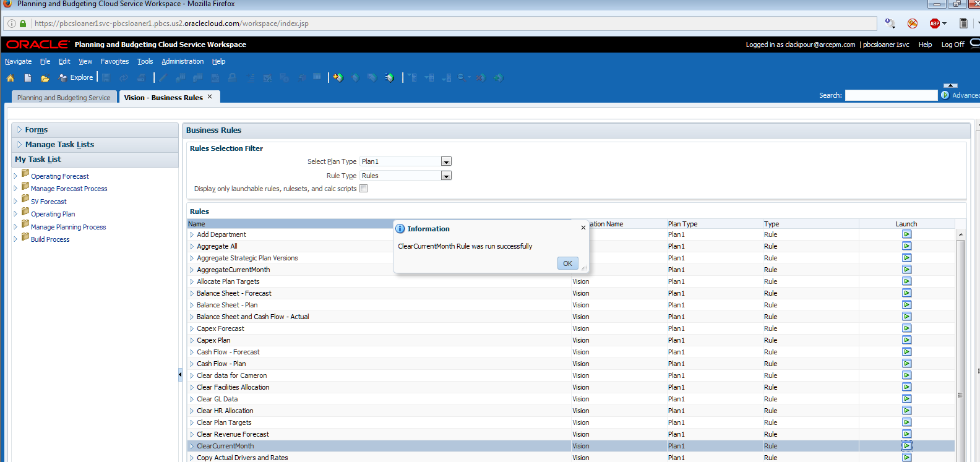Click the Adblock Plus ABP browser icon
The width and height of the screenshot is (980, 462).
coord(935,24)
